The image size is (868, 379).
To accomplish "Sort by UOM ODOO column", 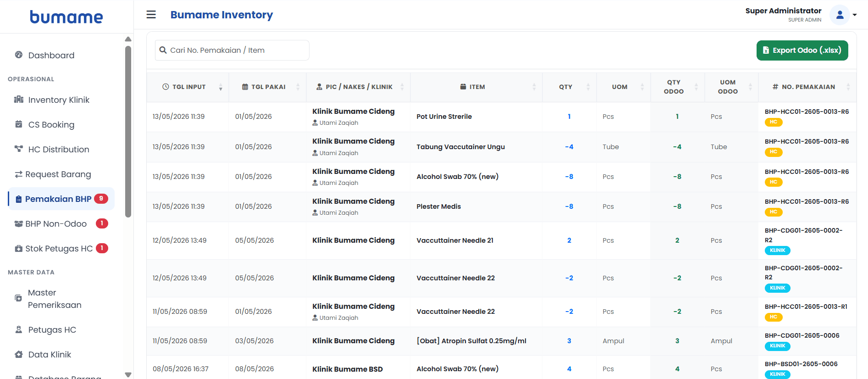I will (731, 87).
